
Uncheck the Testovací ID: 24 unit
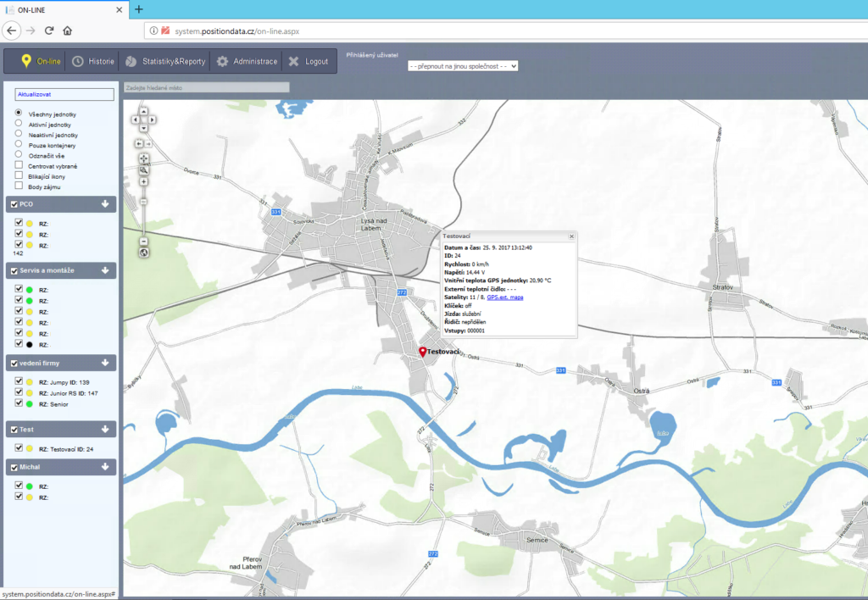(x=19, y=448)
